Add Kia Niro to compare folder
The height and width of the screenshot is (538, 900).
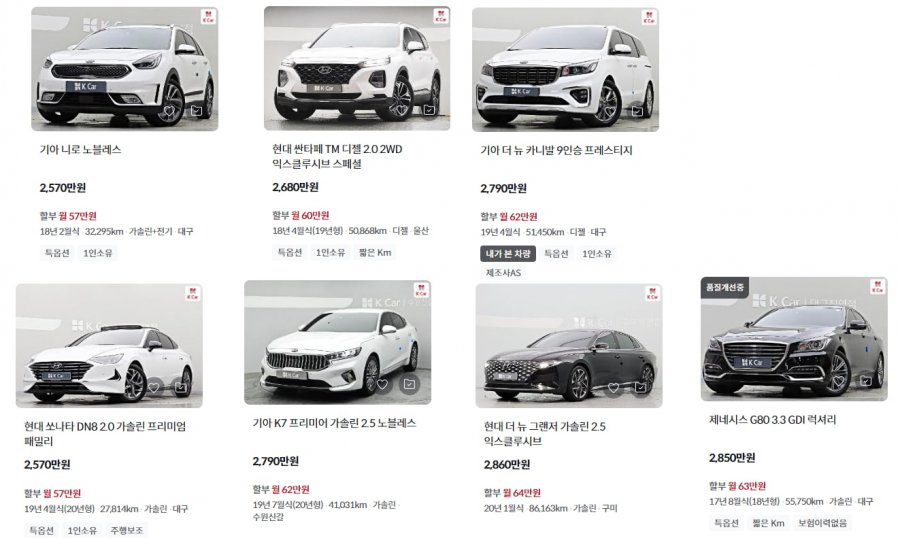pyautogui.click(x=196, y=110)
